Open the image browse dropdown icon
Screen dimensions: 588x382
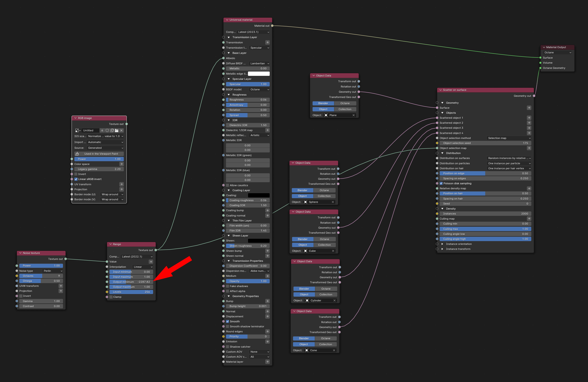coord(78,130)
